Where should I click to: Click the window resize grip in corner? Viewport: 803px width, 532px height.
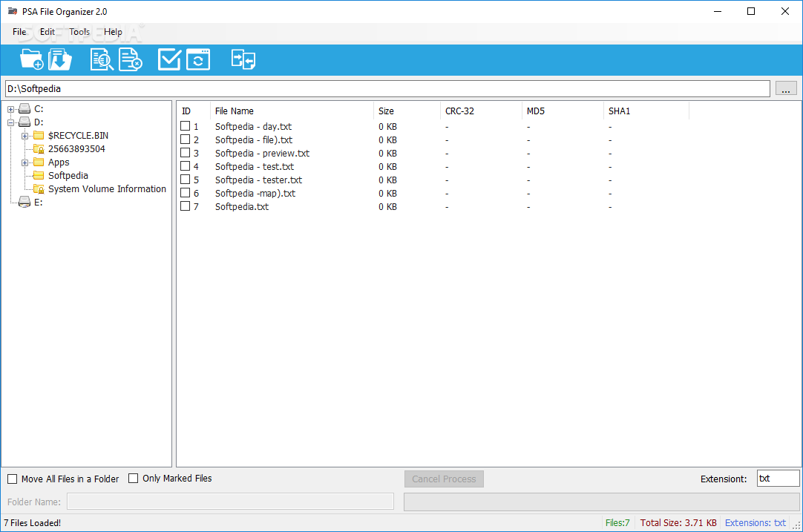[x=797, y=526]
